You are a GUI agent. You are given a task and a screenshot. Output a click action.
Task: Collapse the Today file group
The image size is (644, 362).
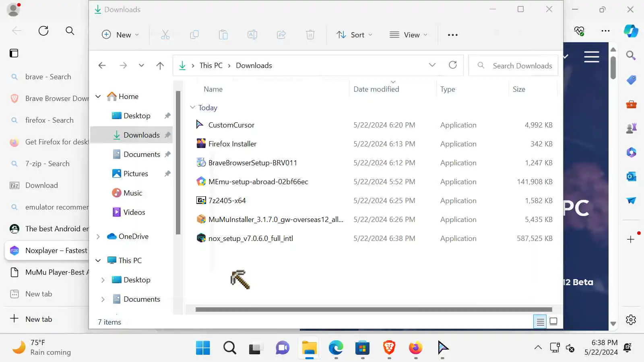pos(193,107)
